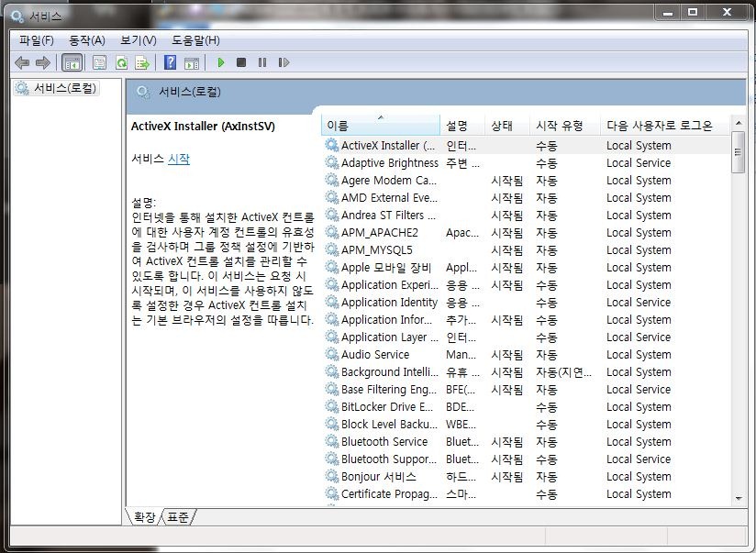The height and width of the screenshot is (553, 756).
Task: Click the 서비스 title bar gear icon
Action: click(17, 17)
